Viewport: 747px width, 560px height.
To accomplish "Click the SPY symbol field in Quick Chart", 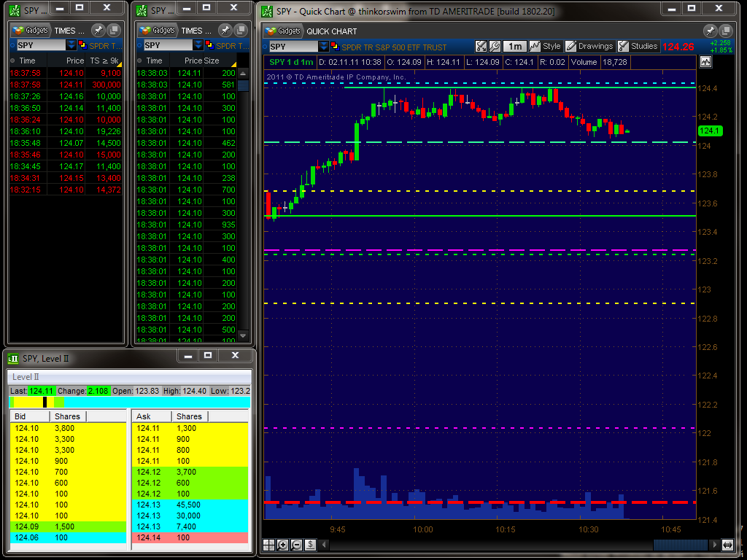I will coord(293,46).
